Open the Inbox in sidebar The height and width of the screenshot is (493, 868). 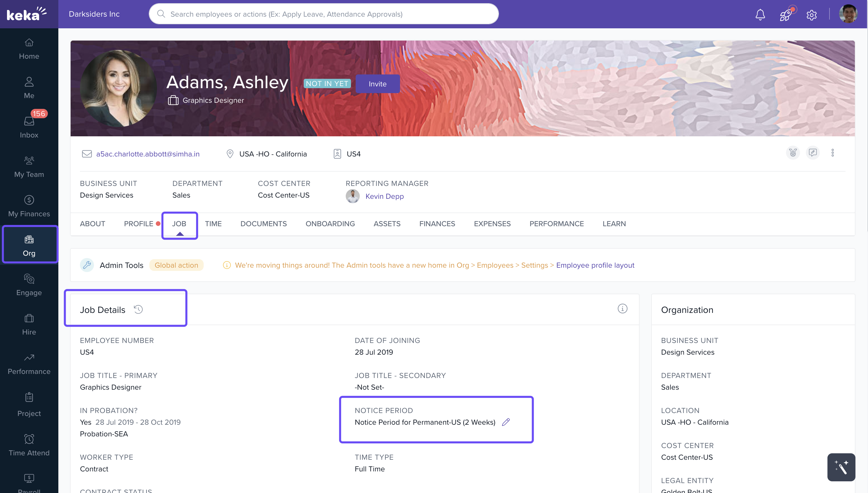click(29, 126)
